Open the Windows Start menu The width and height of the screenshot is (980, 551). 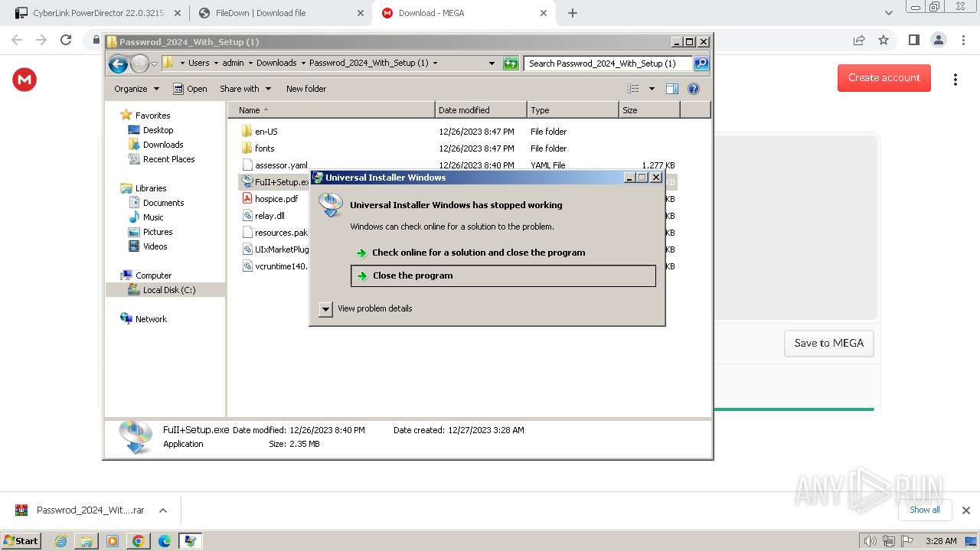(x=21, y=540)
